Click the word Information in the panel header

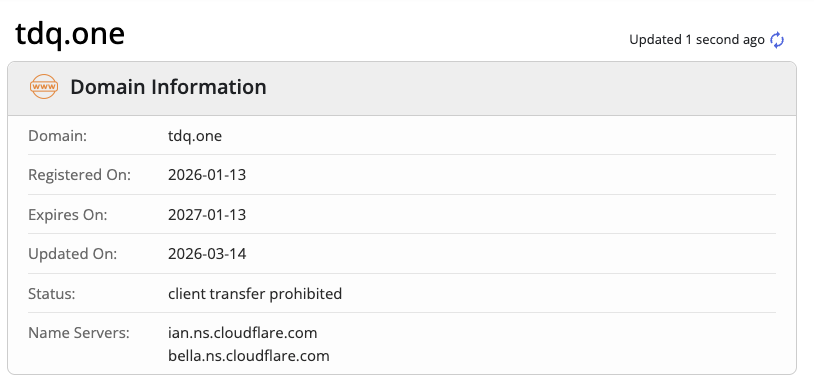tap(209, 87)
